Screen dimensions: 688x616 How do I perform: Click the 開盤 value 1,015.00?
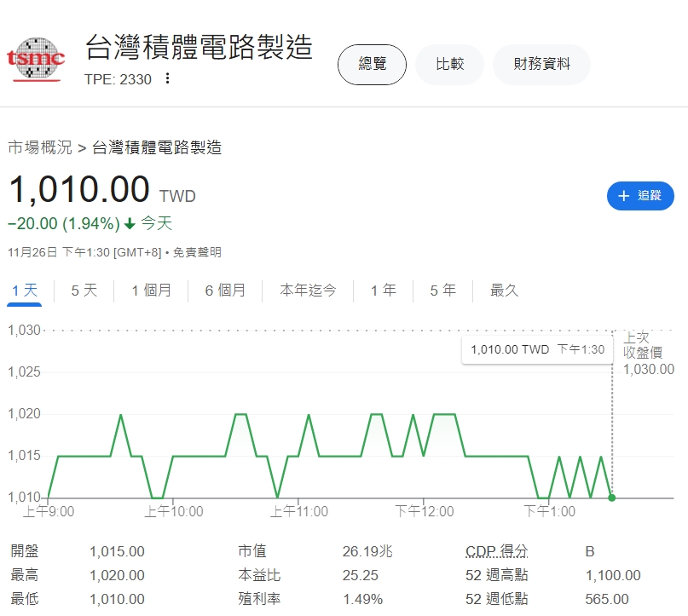coord(117,551)
